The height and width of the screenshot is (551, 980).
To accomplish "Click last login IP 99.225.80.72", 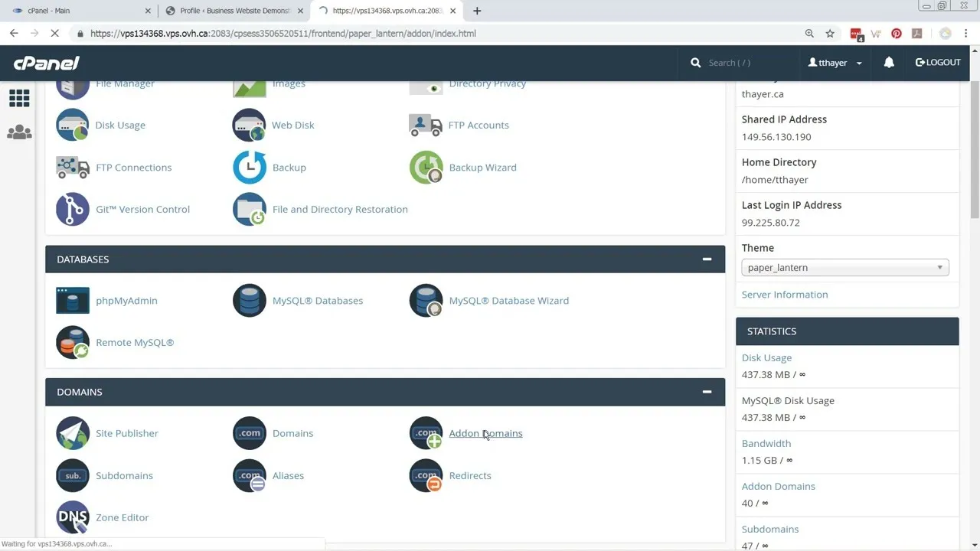I will (771, 223).
